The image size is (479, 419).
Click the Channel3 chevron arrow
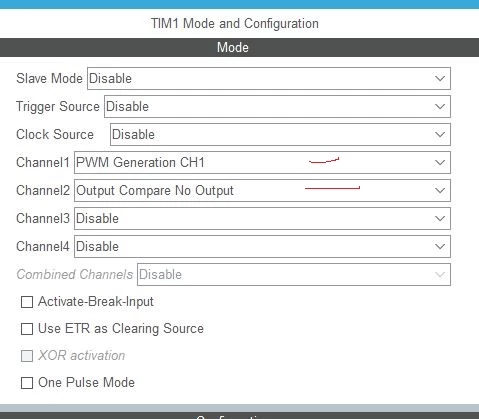440,219
